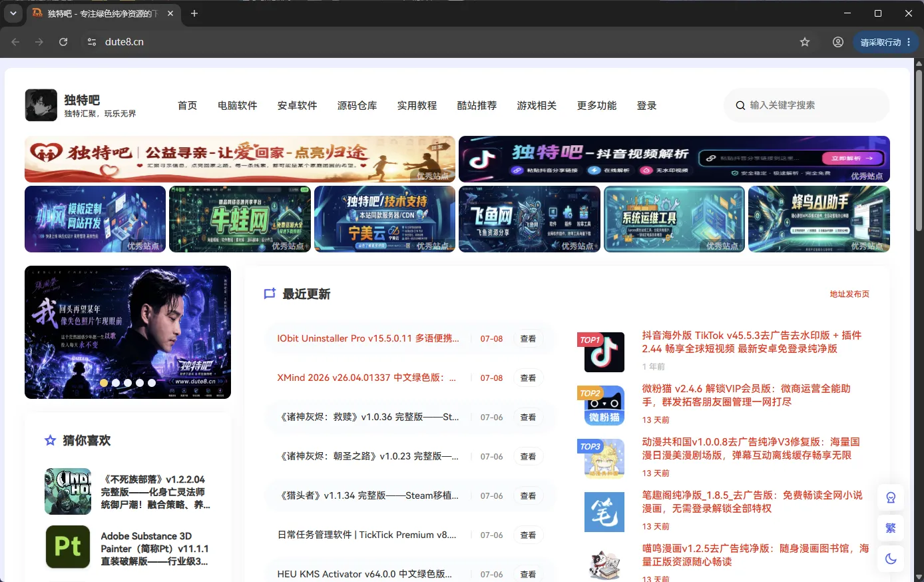Click the carousel slide image
924x582 pixels.
pos(128,332)
